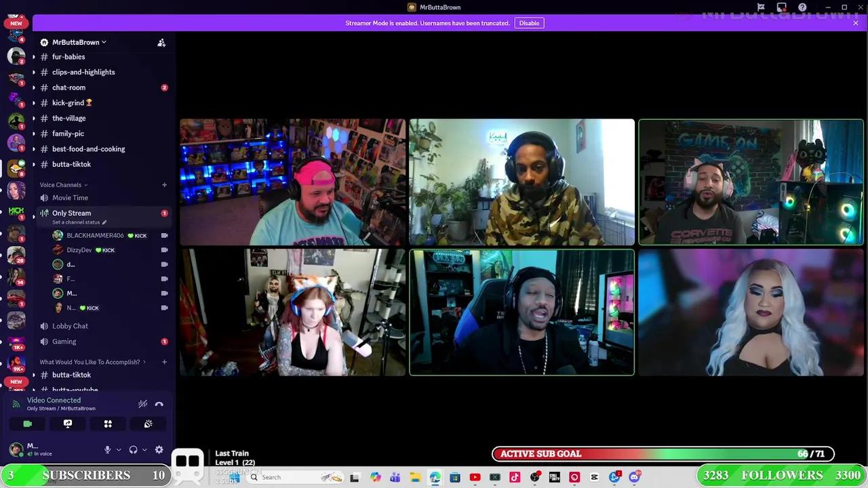Switch to the chat-room channel
This screenshot has width=868, height=488.
(x=68, y=87)
